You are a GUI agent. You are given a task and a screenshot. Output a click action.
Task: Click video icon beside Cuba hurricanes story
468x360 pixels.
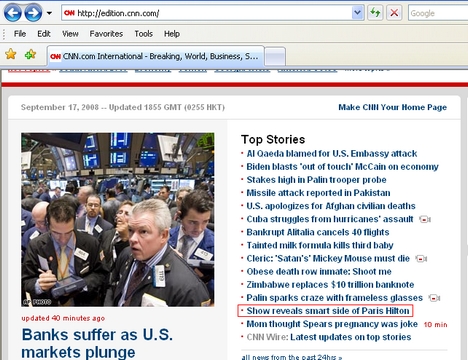(x=425, y=219)
